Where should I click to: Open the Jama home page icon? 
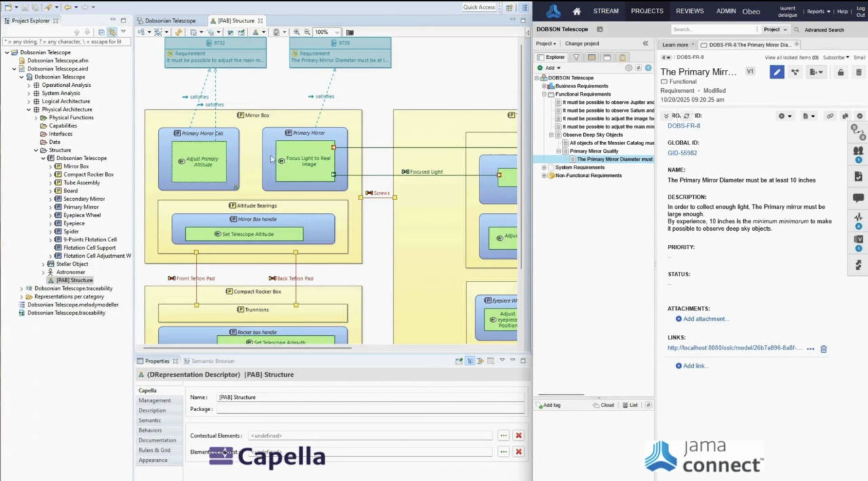pyautogui.click(x=576, y=12)
